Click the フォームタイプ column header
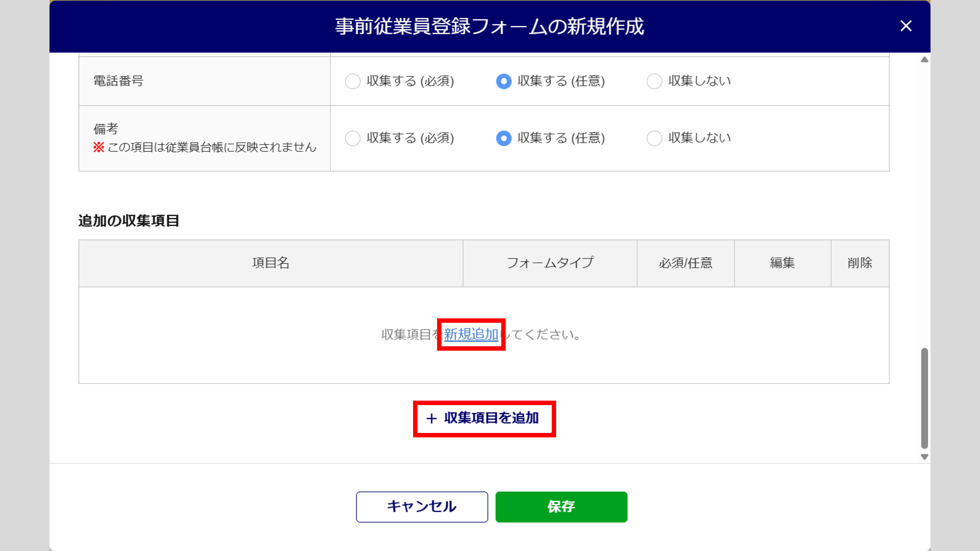 [x=550, y=263]
